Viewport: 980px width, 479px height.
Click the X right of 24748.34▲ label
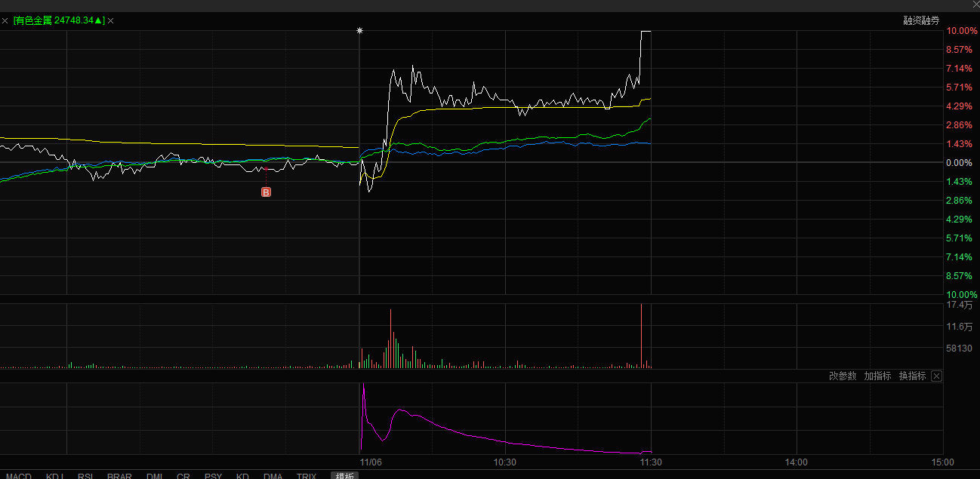click(111, 20)
